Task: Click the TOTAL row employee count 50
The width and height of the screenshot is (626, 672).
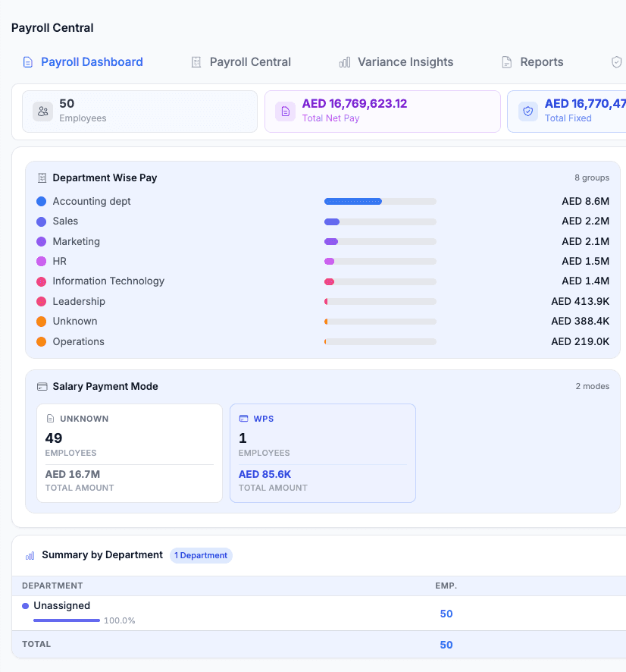Action: tap(446, 645)
